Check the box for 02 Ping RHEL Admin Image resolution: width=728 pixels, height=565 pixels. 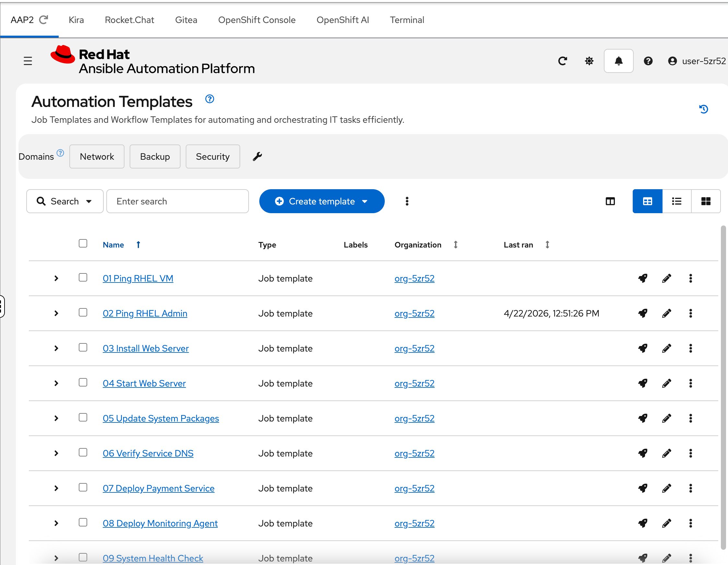83,312
